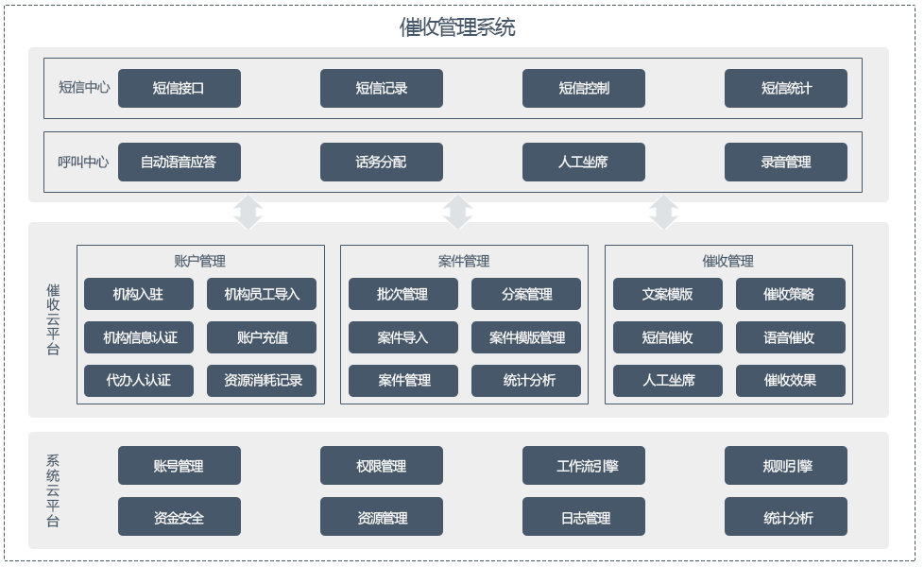The height and width of the screenshot is (567, 924).
Task: Click 文案模版 under 催收管理
Action: click(x=667, y=294)
